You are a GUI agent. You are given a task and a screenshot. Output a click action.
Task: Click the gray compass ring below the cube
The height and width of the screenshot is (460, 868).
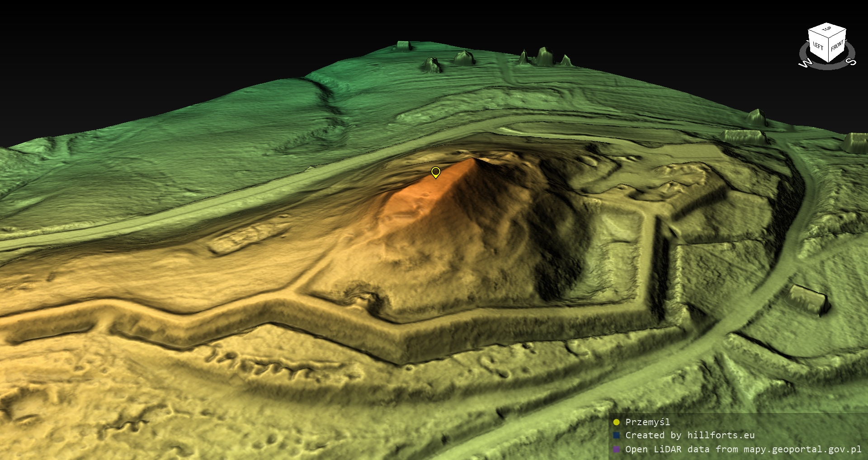(x=827, y=66)
